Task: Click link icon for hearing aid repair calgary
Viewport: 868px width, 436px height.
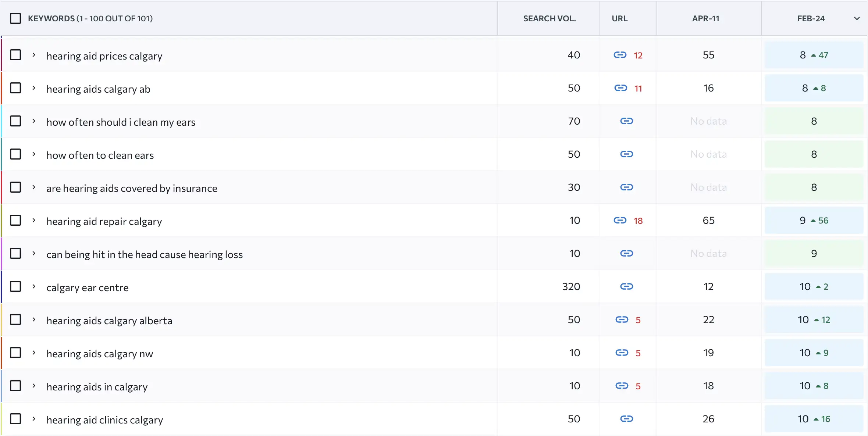Action: (x=620, y=221)
